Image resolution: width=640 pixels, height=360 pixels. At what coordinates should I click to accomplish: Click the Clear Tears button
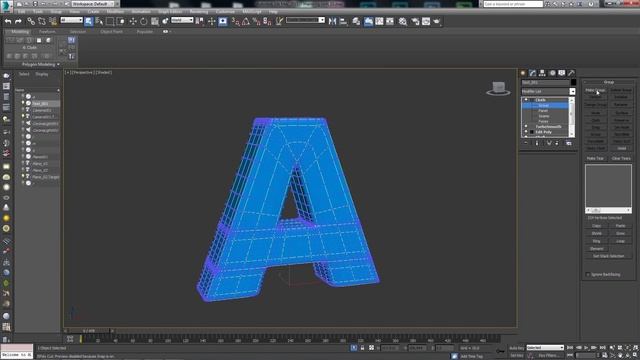621,158
